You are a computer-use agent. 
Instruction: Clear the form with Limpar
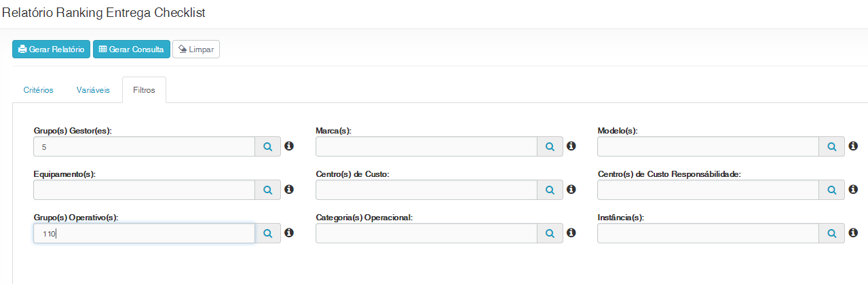click(196, 49)
